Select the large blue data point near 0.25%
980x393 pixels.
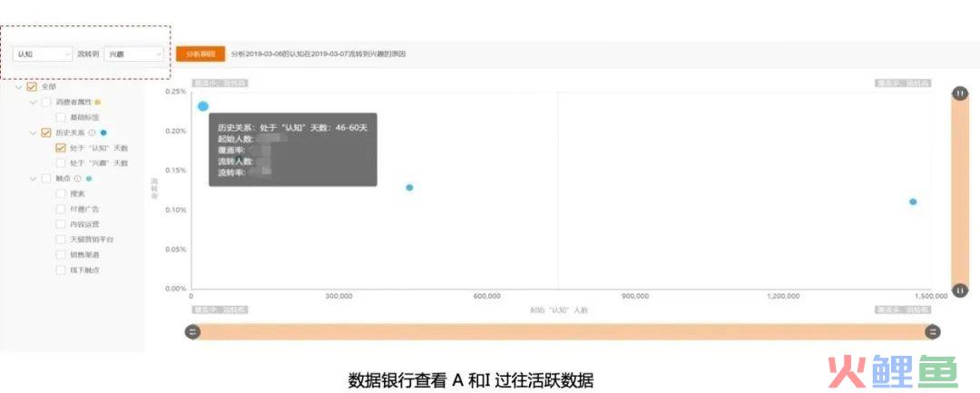point(203,106)
